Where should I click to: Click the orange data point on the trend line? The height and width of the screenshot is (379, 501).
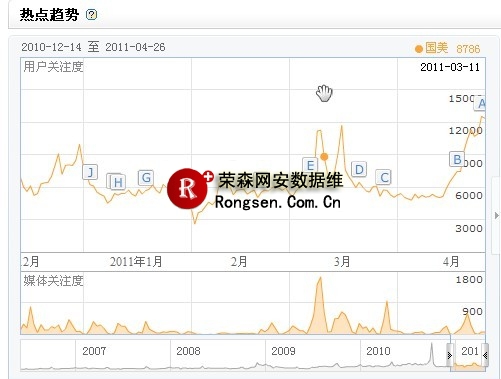pyautogui.click(x=324, y=156)
